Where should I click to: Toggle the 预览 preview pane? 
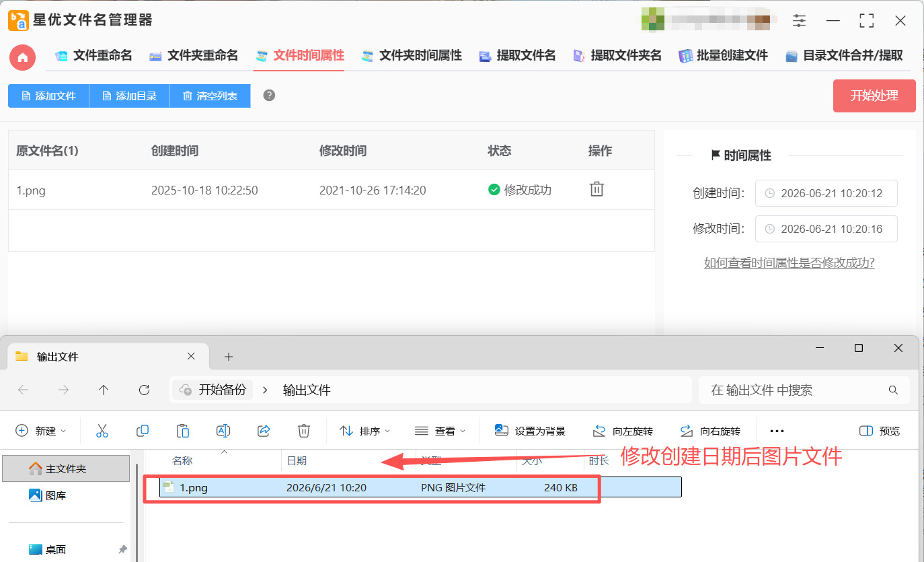pos(880,431)
